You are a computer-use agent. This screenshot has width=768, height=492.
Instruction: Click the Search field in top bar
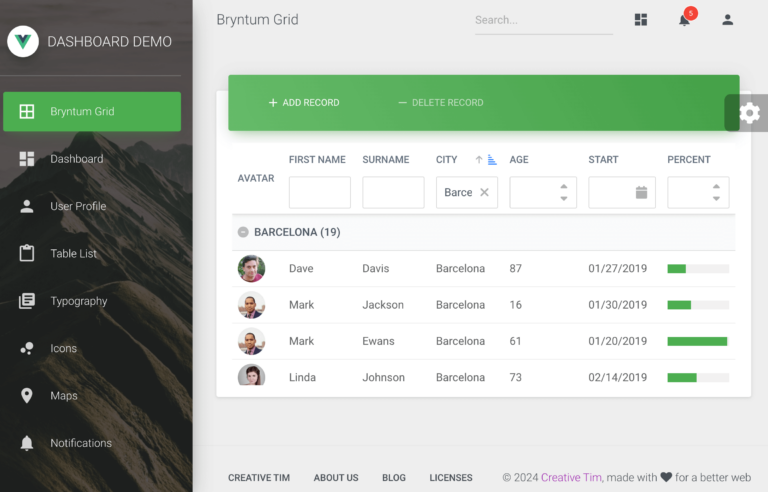[544, 21]
